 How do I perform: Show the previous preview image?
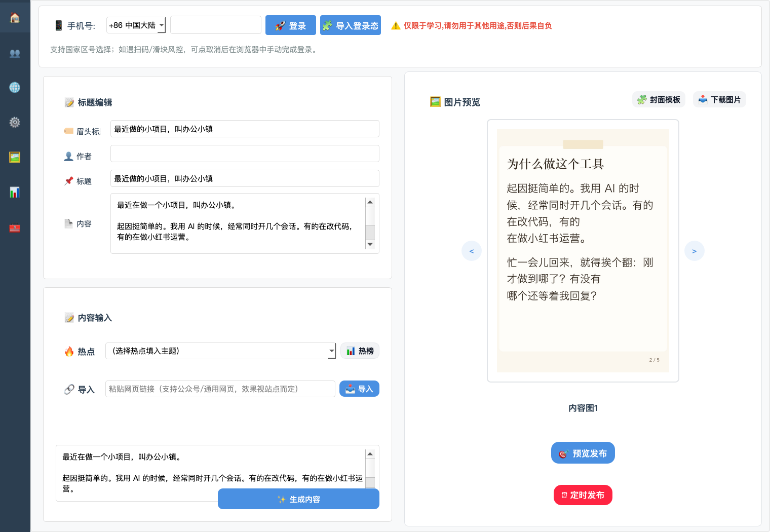click(472, 251)
